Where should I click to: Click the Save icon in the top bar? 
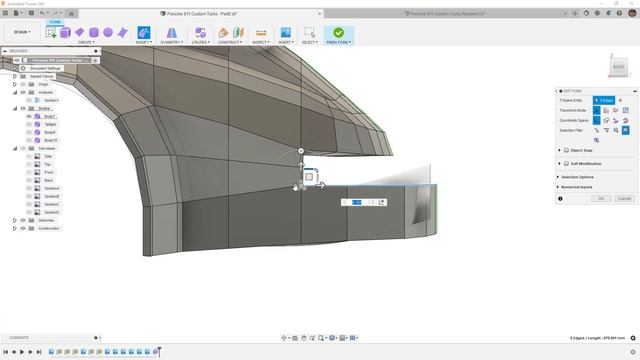[31, 13]
